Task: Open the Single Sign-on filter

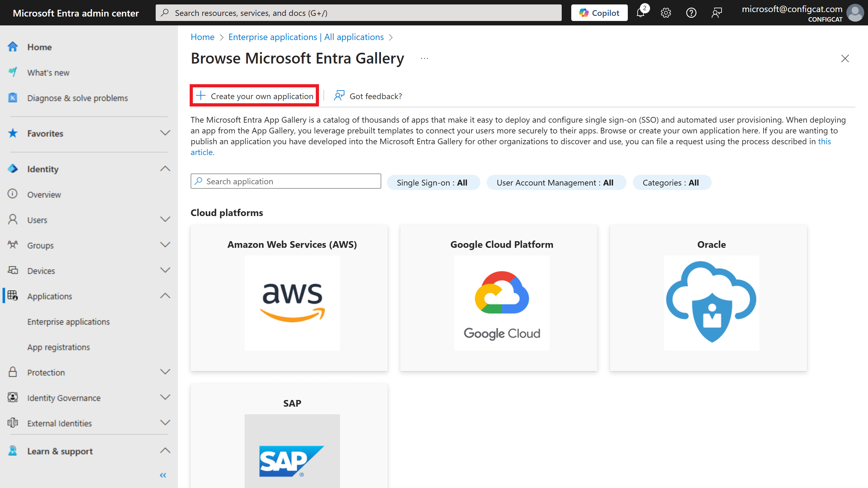Action: click(x=433, y=182)
